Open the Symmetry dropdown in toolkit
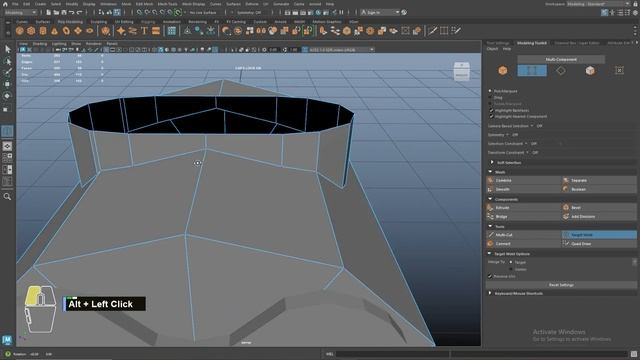The image size is (640, 360). (x=507, y=135)
